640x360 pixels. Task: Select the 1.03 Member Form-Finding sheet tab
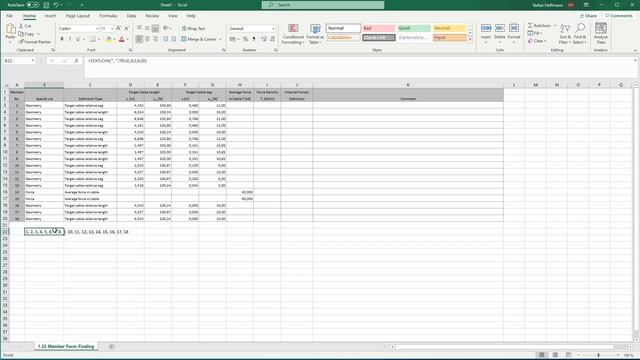pos(66,347)
